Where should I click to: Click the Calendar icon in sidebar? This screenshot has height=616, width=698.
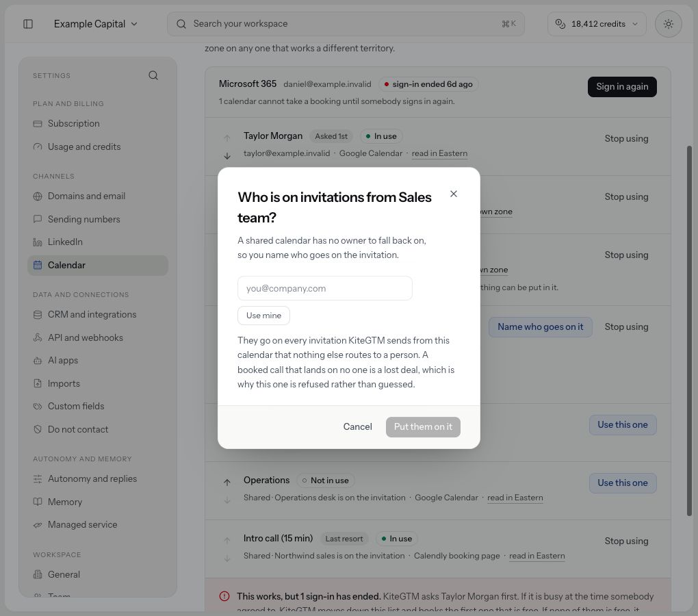pyautogui.click(x=38, y=266)
